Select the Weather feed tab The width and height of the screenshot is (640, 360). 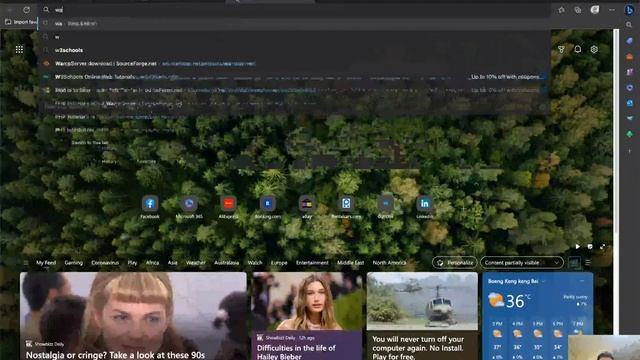(x=196, y=263)
